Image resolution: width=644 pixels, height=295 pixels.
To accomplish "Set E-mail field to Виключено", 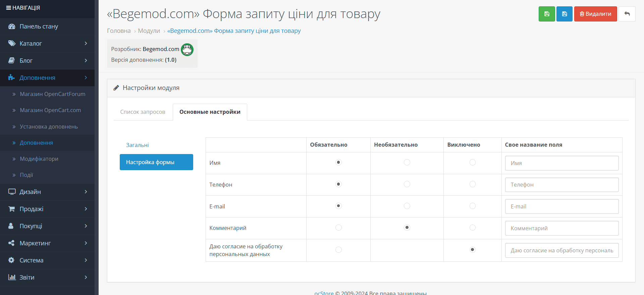I will point(473,206).
